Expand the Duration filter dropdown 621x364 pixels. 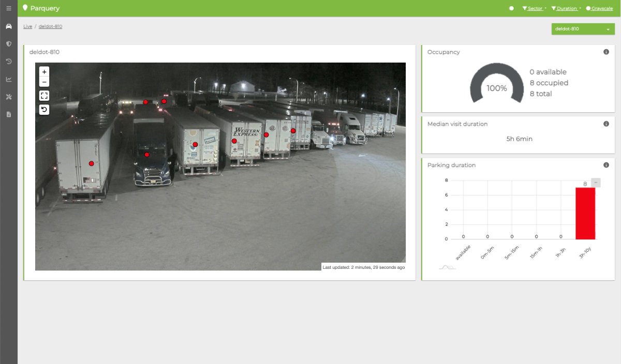pyautogui.click(x=566, y=9)
